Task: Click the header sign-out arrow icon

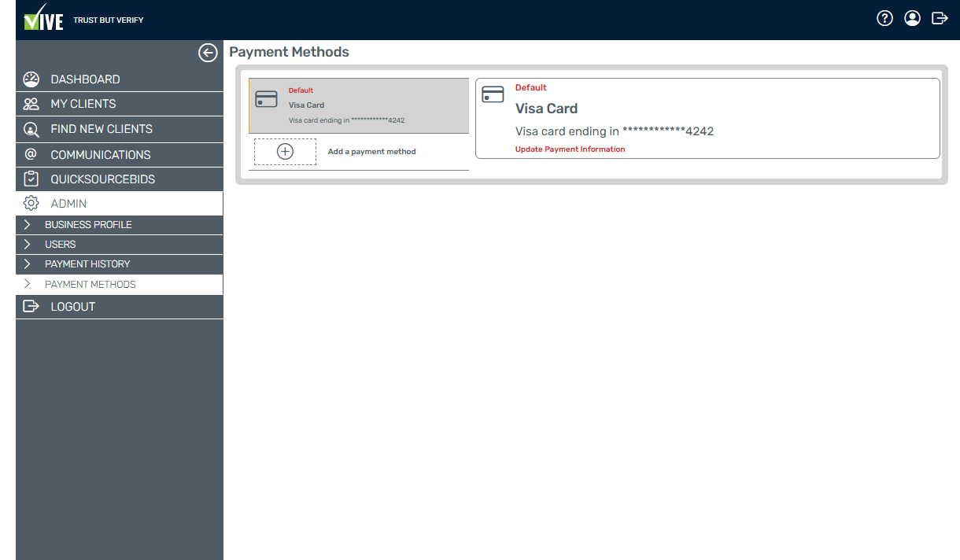Action: [940, 18]
